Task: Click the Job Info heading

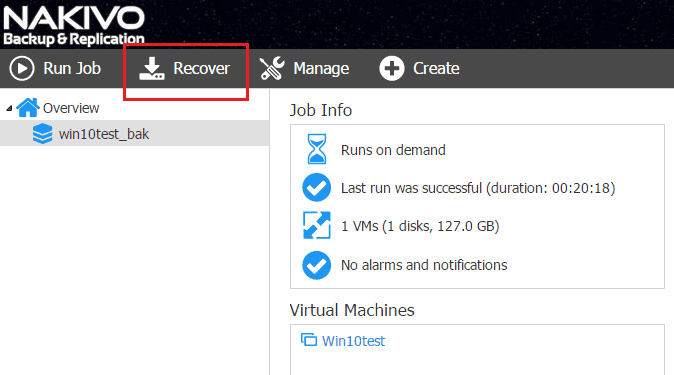Action: coord(321,111)
